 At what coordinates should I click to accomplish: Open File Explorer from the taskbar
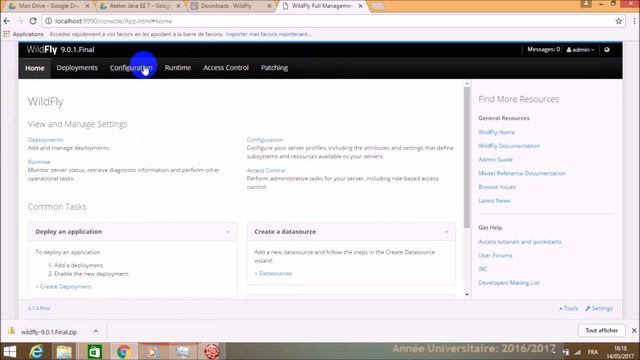click(64, 351)
